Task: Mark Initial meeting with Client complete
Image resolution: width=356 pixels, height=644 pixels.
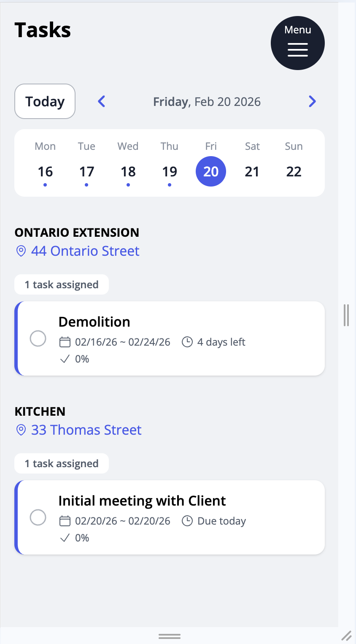Action: point(38,517)
